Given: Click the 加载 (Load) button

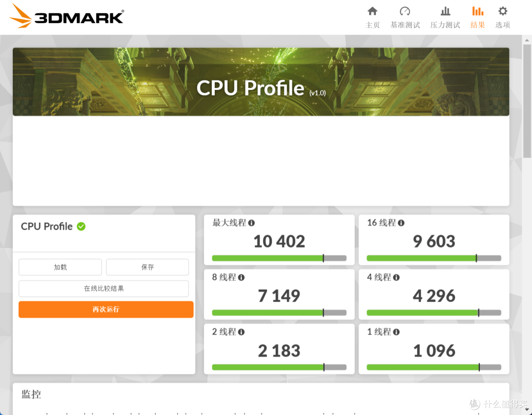Looking at the screenshot, I should (60, 267).
